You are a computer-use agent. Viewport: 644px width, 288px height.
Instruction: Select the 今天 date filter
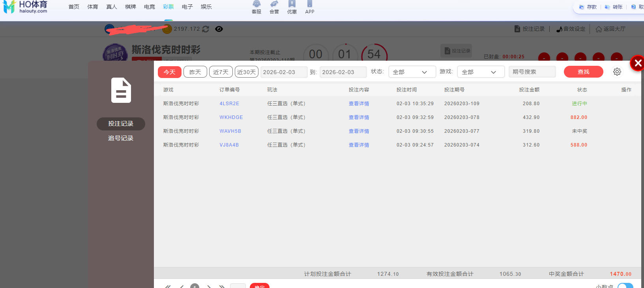[170, 72]
